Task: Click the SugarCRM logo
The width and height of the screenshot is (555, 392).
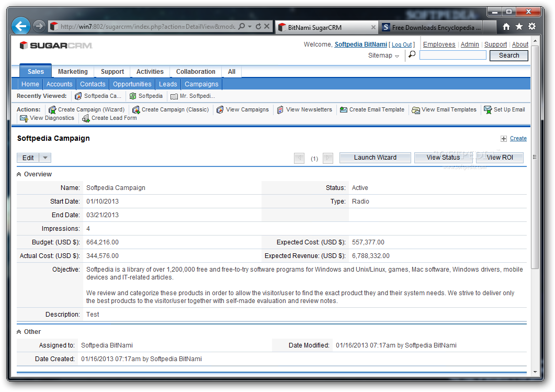Action: click(56, 46)
